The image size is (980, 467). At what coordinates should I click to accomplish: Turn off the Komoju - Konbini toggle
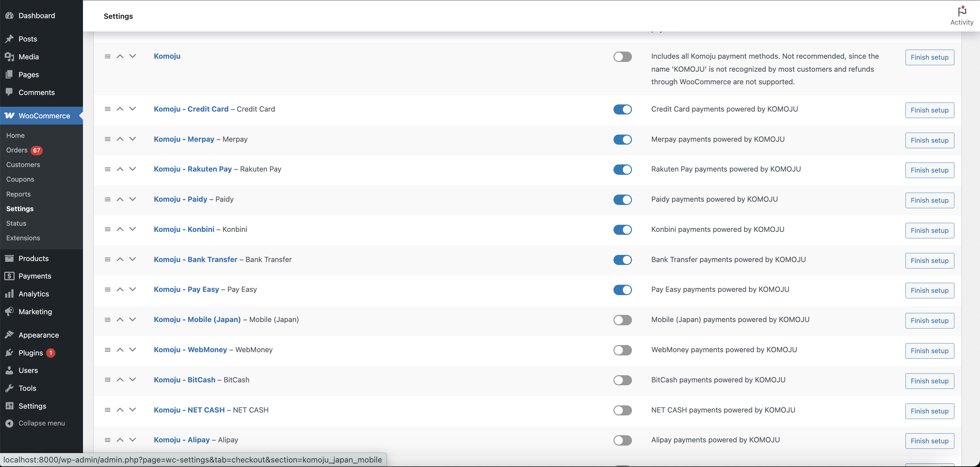[623, 230]
